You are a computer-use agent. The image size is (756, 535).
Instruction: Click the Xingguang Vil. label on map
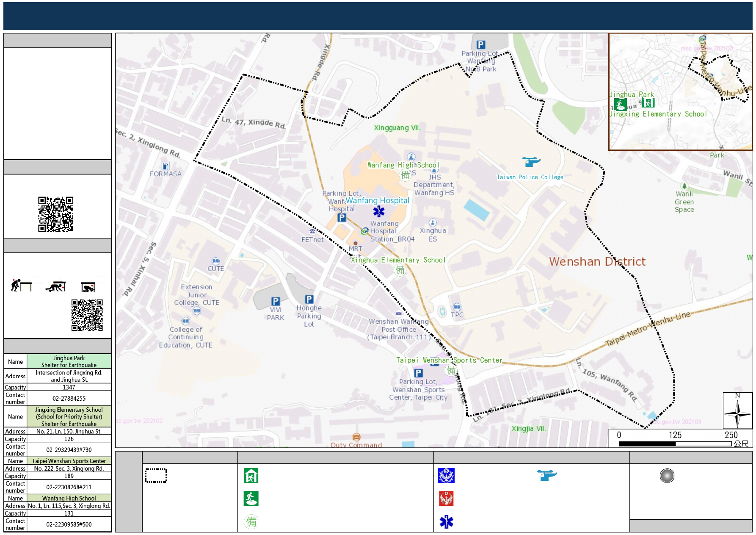tap(397, 128)
